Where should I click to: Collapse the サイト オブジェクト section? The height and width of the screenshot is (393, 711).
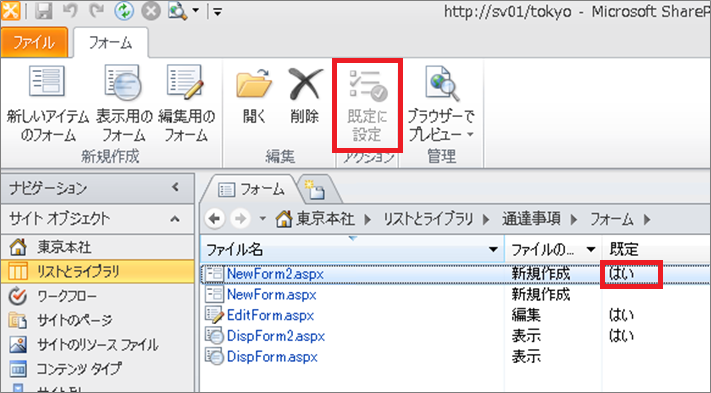point(175,219)
